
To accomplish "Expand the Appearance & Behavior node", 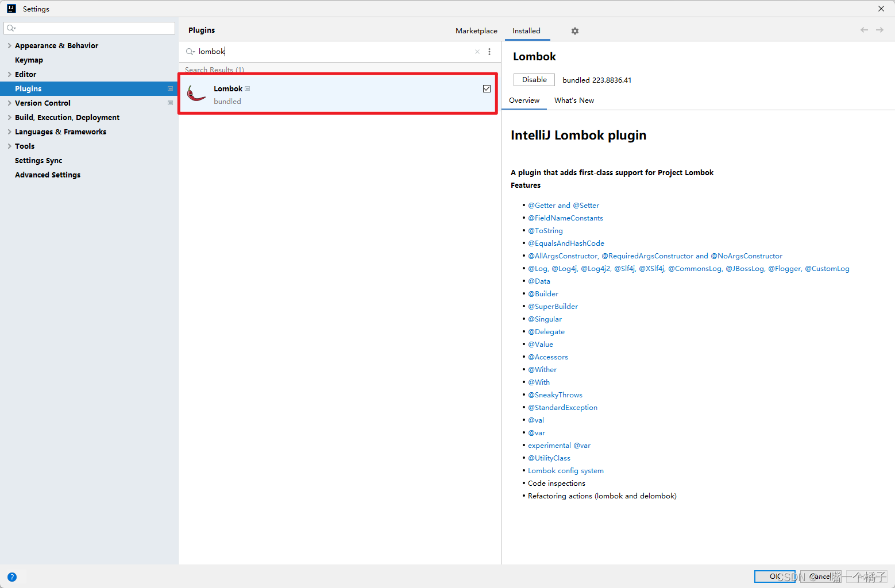I will pyautogui.click(x=9, y=45).
